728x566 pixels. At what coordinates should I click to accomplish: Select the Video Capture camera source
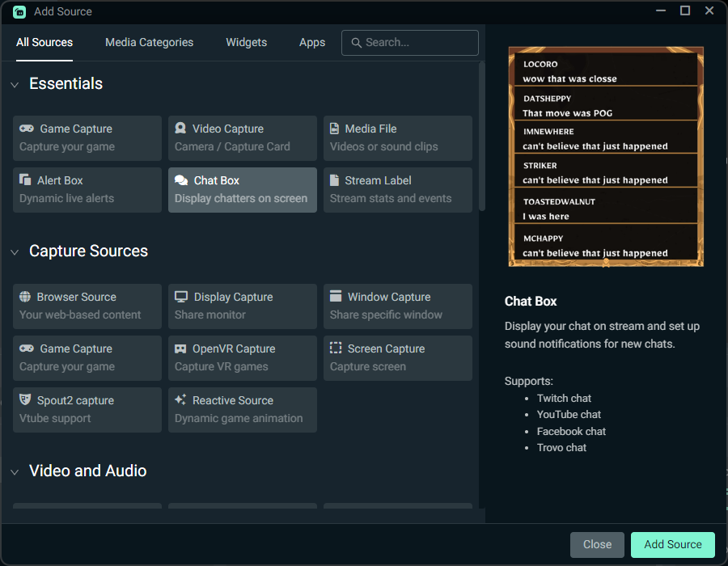[242, 138]
